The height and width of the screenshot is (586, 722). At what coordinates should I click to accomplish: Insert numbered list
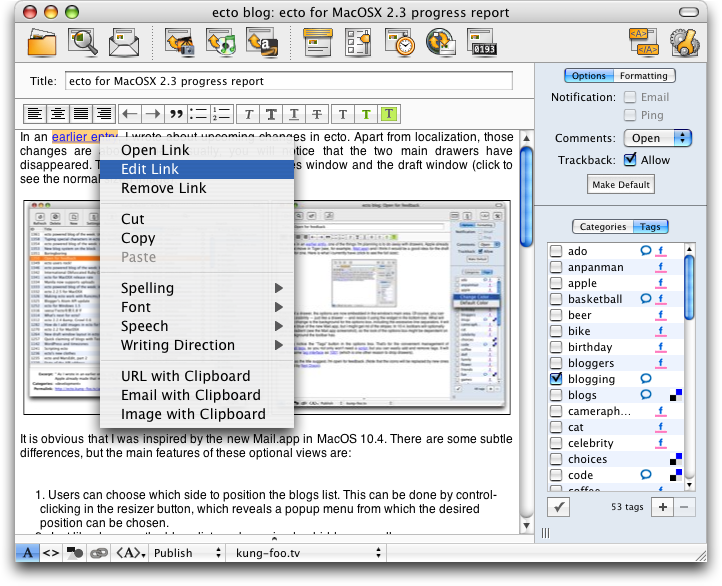222,114
